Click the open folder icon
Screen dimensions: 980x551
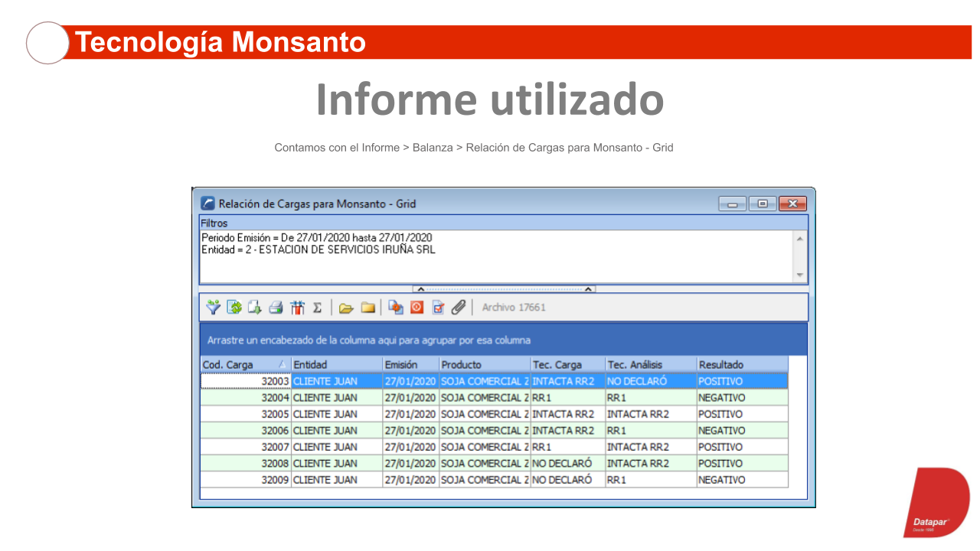pyautogui.click(x=346, y=308)
